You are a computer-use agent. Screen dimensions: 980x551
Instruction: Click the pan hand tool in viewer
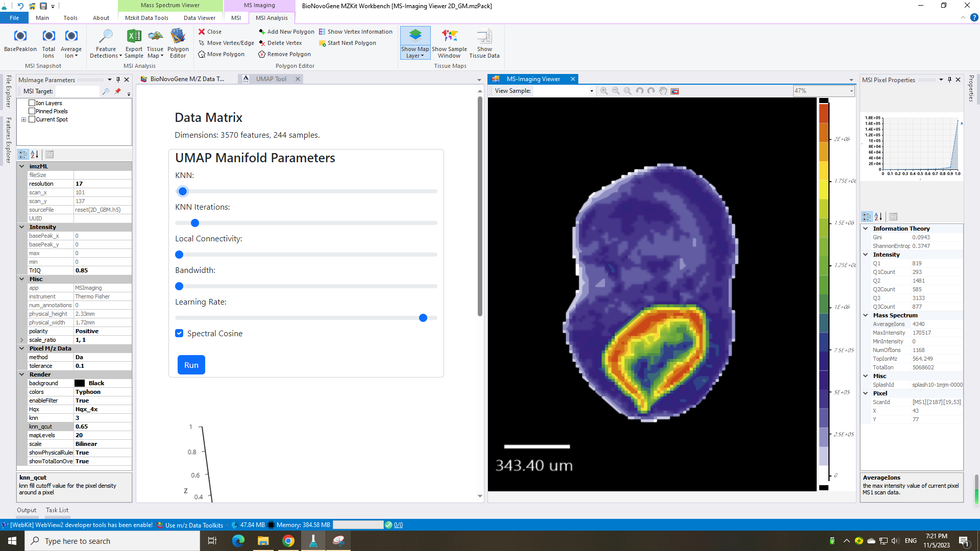[663, 91]
